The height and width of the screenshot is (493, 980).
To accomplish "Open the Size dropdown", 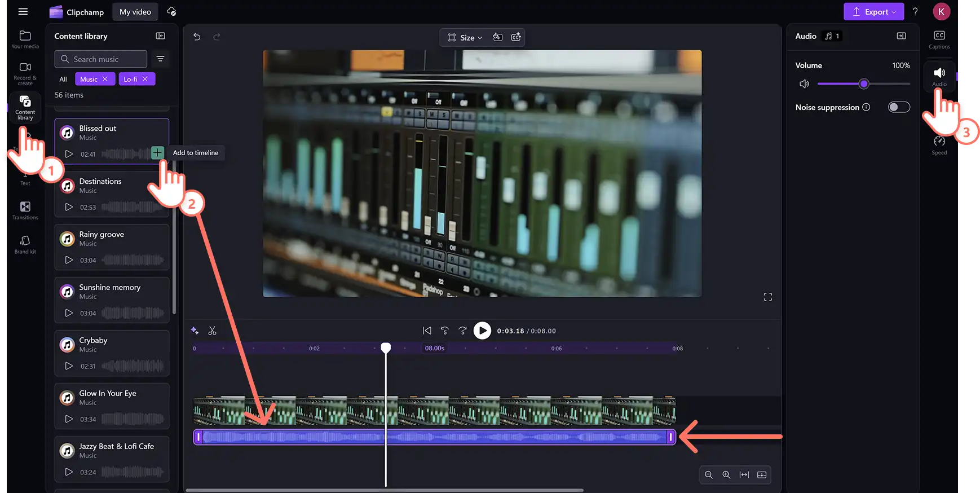I will click(x=465, y=37).
